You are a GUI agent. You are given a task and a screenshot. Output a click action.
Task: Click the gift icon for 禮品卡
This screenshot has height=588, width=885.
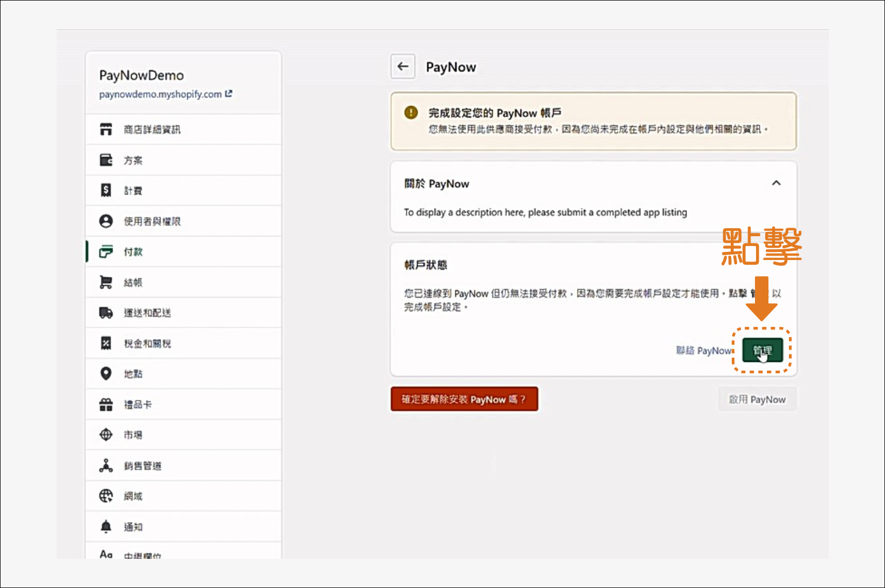[x=106, y=405]
